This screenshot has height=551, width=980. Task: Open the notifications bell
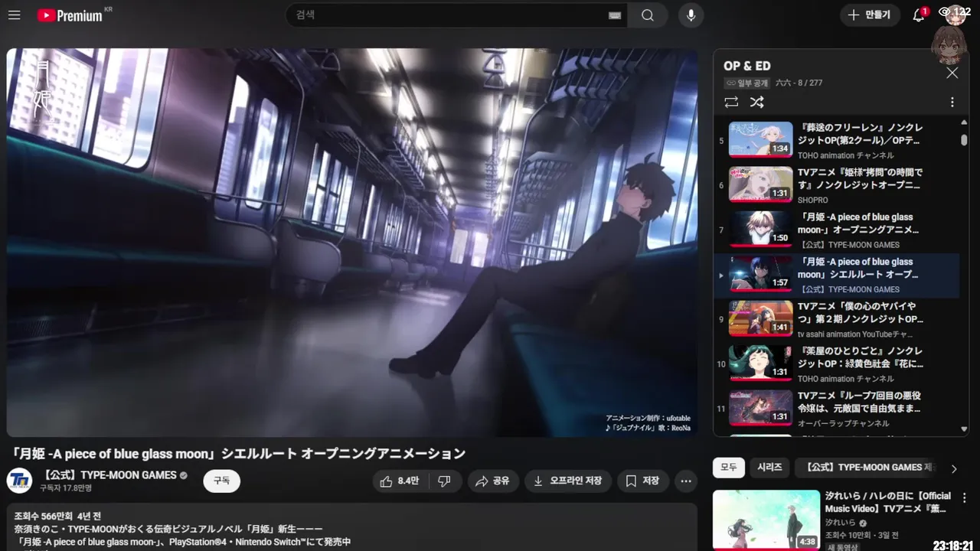point(919,15)
